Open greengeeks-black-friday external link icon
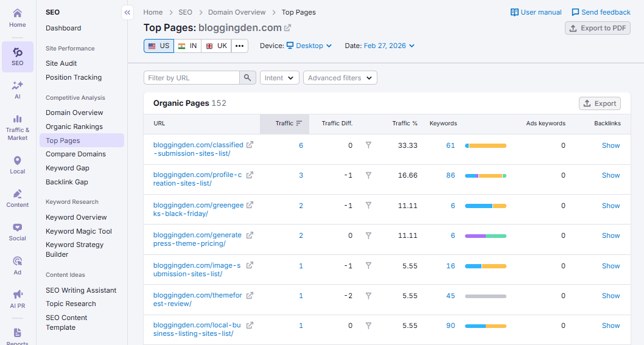Image resolution: width=644 pixels, height=345 pixels. tap(250, 204)
